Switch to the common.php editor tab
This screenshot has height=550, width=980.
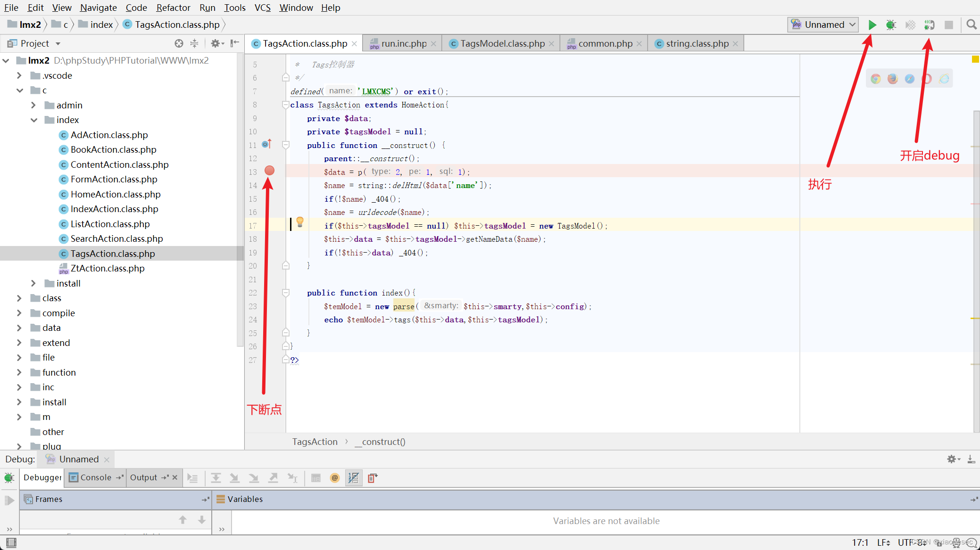pos(605,43)
